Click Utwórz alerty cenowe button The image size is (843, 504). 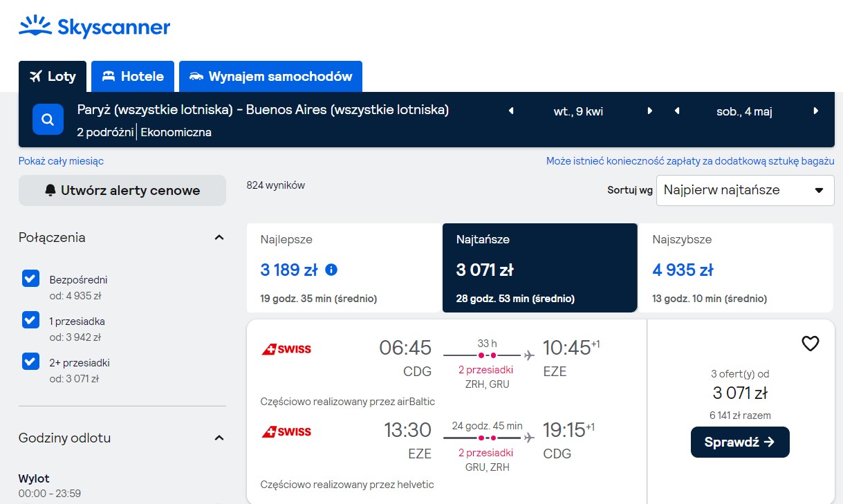pyautogui.click(x=122, y=190)
